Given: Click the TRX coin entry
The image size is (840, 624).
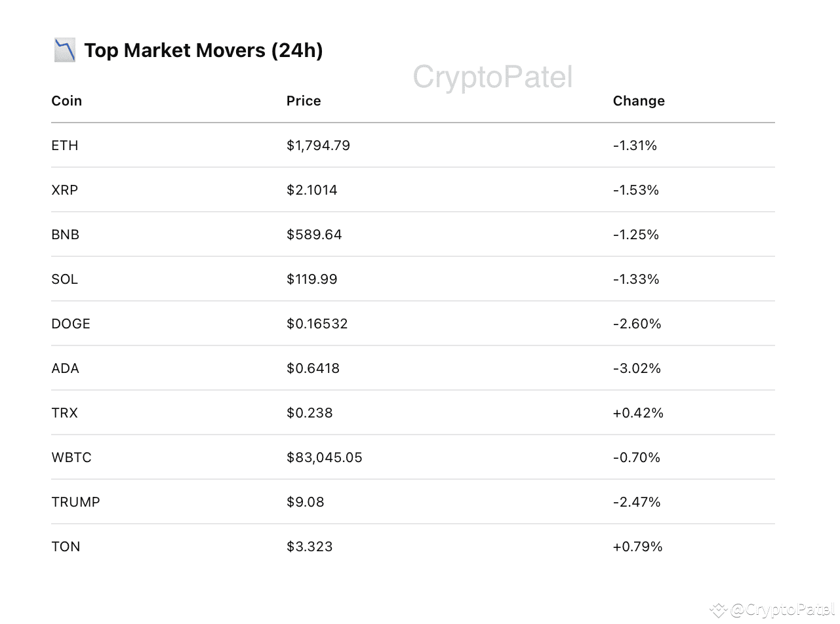Looking at the screenshot, I should click(65, 413).
